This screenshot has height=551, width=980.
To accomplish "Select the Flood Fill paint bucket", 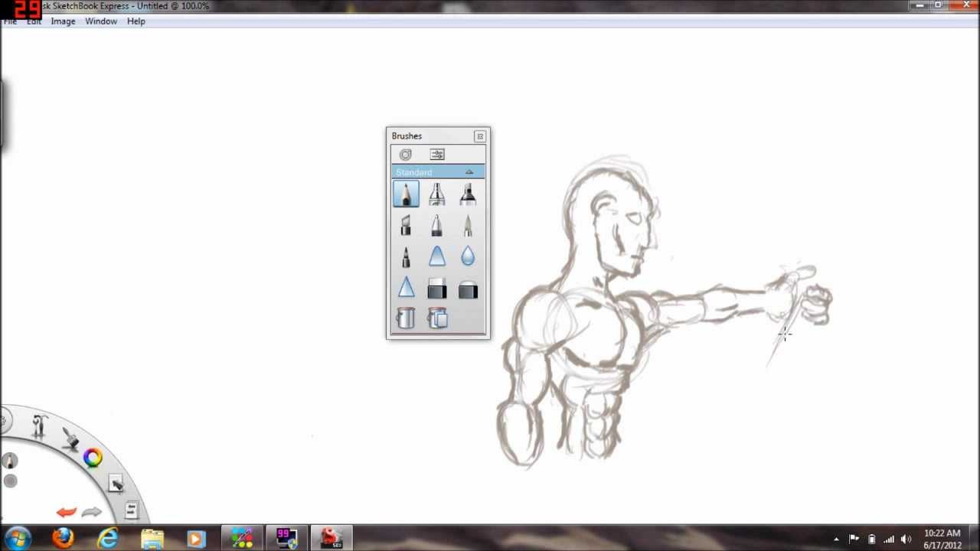I will click(x=406, y=318).
